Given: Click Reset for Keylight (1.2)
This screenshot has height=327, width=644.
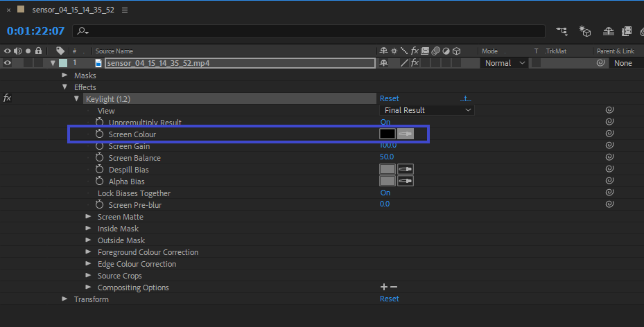Looking at the screenshot, I should 389,98.
